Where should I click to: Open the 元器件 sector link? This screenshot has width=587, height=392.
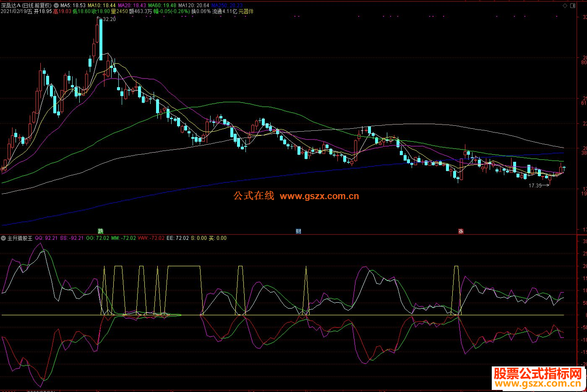pyautogui.click(x=246, y=12)
